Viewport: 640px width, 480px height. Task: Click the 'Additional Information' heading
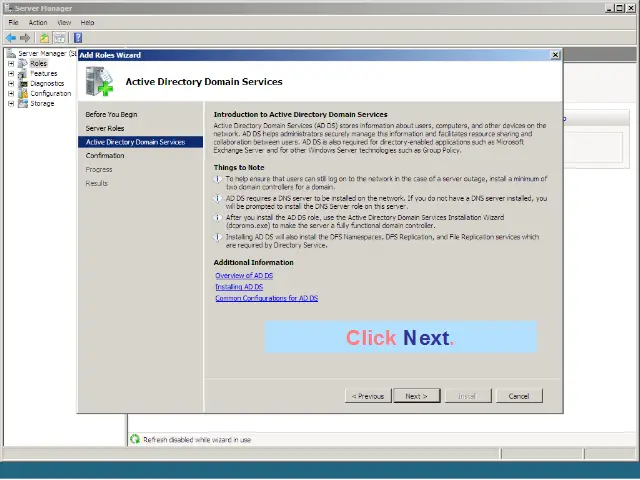pos(253,262)
